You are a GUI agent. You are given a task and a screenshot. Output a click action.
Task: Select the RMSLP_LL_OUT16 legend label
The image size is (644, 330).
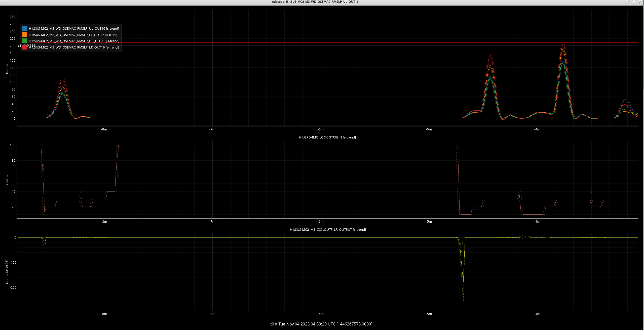click(x=73, y=35)
